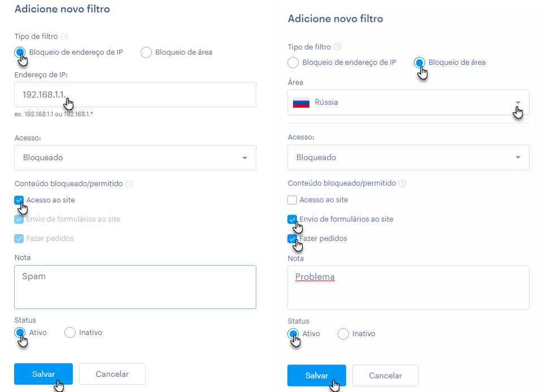Click the 'Adicione novo filtro' heading in left form
Screen dimensions: 546x392
pos(62,9)
